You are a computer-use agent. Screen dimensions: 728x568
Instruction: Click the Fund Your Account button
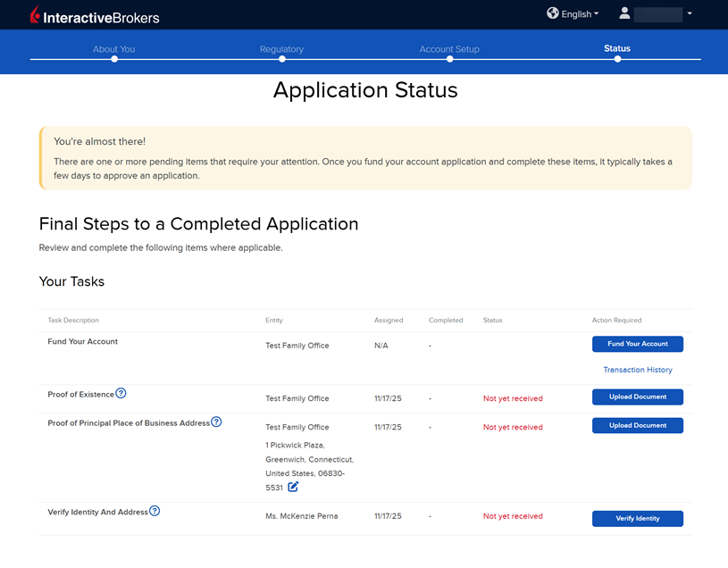[x=637, y=344]
